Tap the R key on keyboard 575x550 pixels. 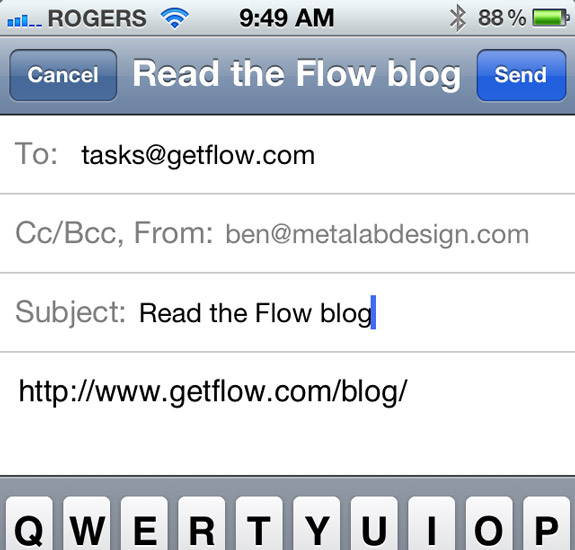tap(202, 524)
